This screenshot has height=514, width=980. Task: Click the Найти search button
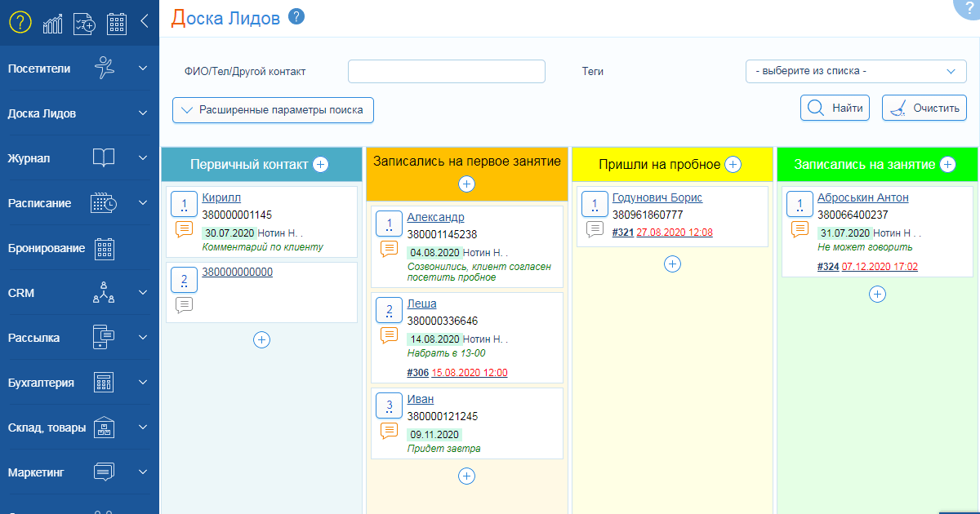[x=835, y=108]
